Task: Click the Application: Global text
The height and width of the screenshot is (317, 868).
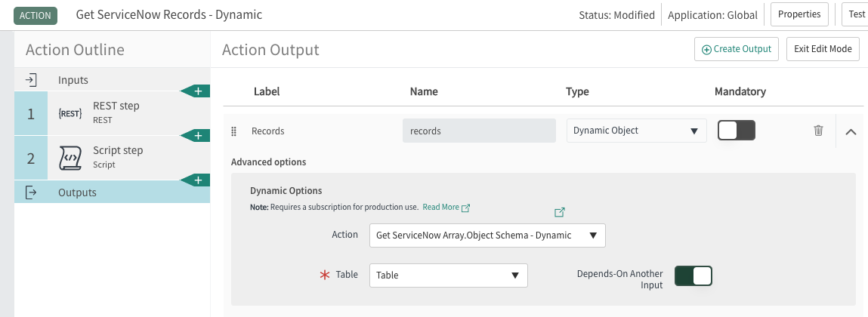Action: click(x=712, y=15)
